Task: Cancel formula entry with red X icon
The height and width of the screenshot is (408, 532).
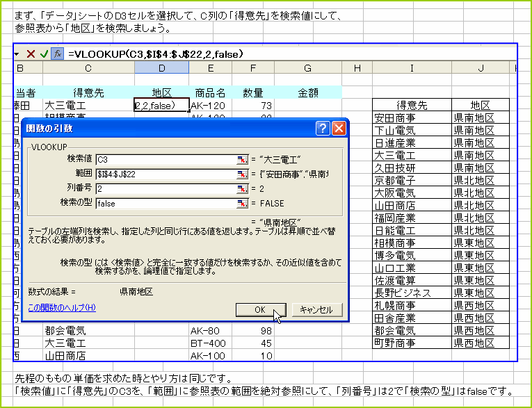Action: [x=31, y=54]
